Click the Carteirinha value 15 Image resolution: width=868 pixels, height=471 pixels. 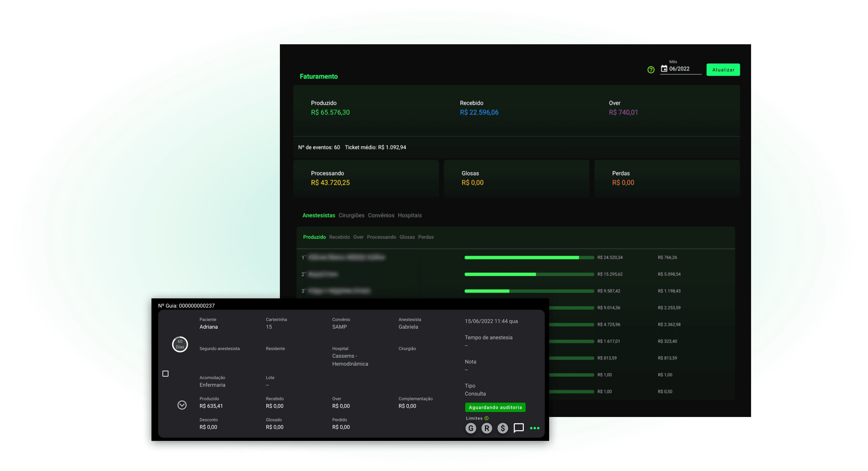pyautogui.click(x=269, y=327)
